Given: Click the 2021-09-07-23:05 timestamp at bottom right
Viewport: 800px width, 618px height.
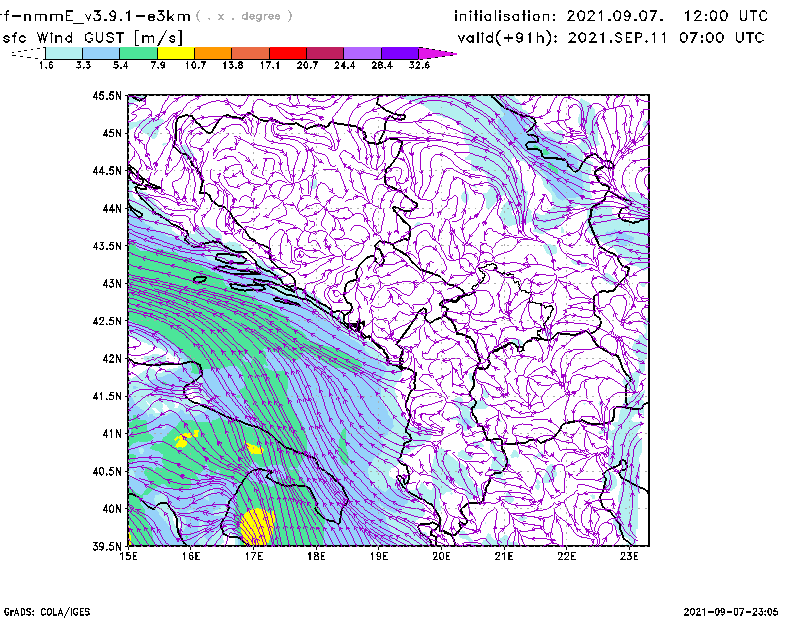Looking at the screenshot, I should click(737, 610).
